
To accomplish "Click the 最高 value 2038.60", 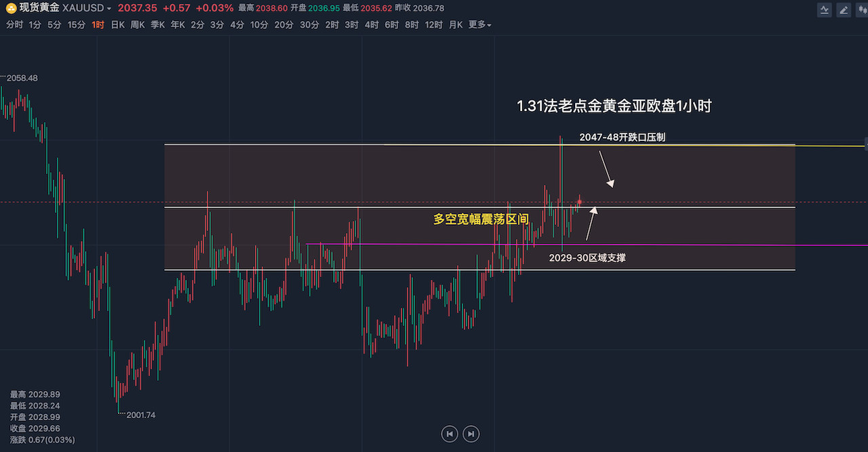I will pyautogui.click(x=271, y=8).
